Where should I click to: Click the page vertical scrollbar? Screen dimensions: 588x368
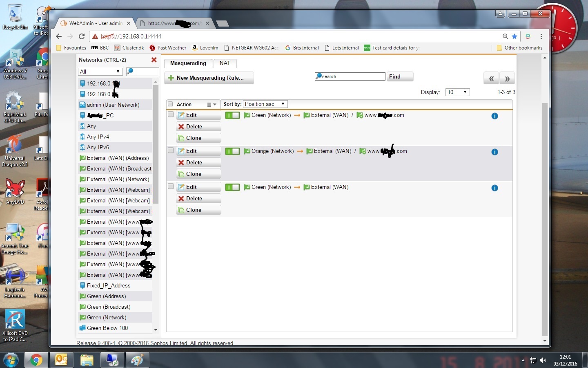click(545, 219)
